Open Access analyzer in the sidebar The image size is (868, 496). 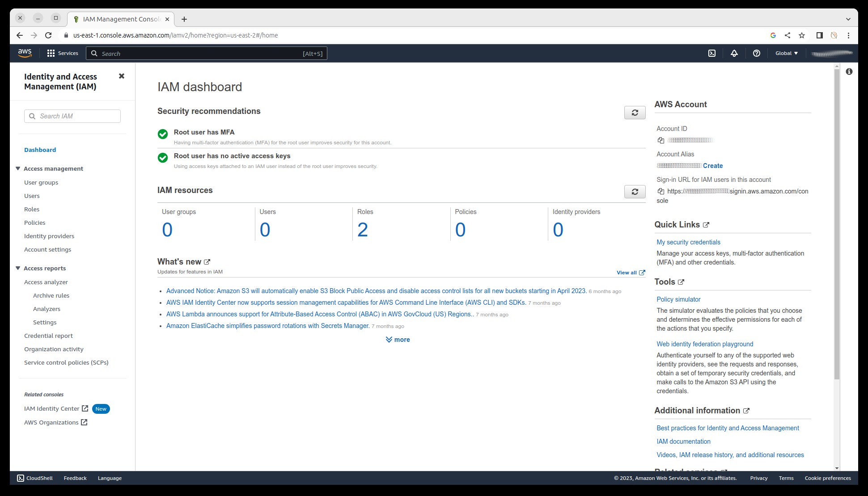pyautogui.click(x=46, y=282)
